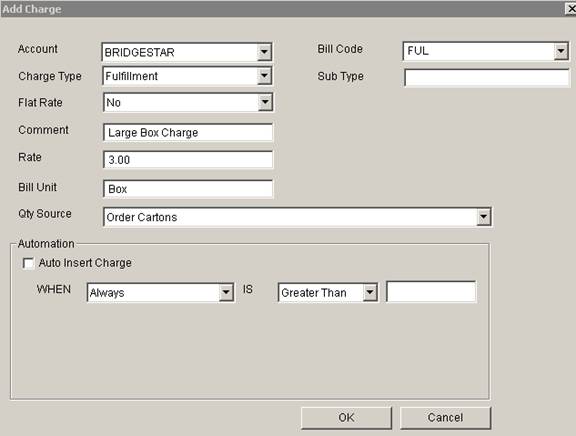Select the empty Sub Type field
This screenshot has height=436, width=576.
tap(487, 78)
